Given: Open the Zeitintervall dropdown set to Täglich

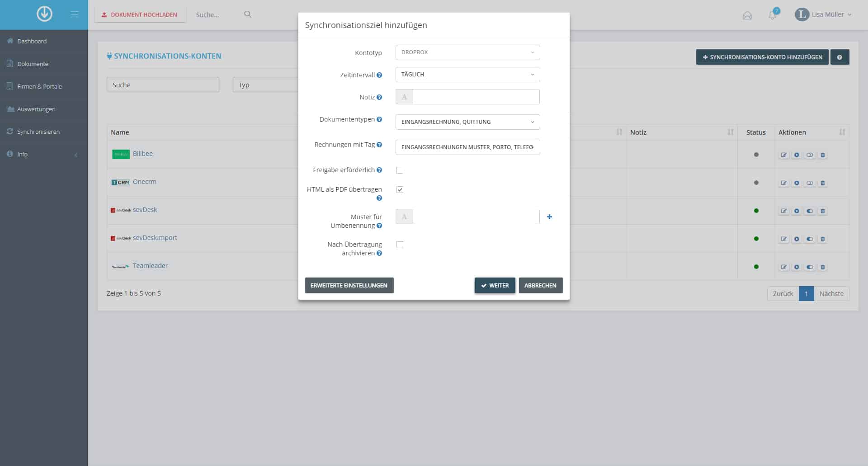Looking at the screenshot, I should [x=467, y=75].
